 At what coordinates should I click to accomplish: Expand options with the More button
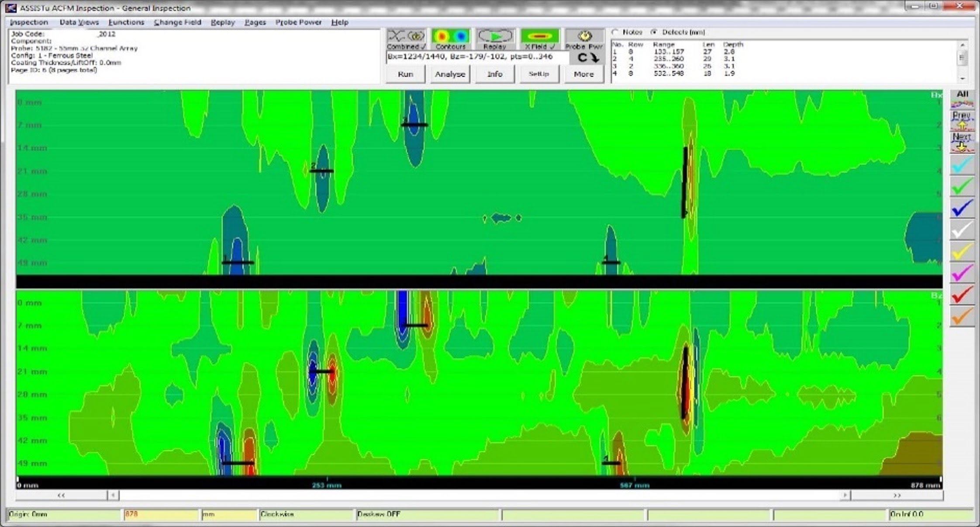click(583, 74)
